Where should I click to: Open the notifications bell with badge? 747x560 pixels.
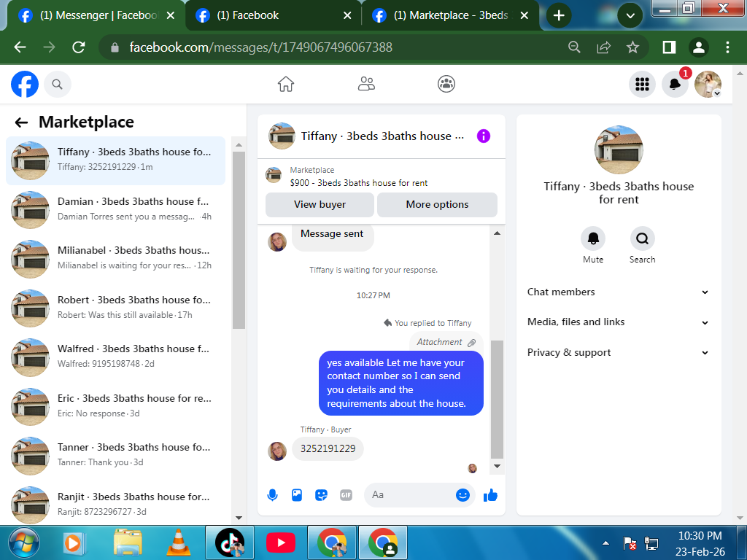pyautogui.click(x=675, y=85)
